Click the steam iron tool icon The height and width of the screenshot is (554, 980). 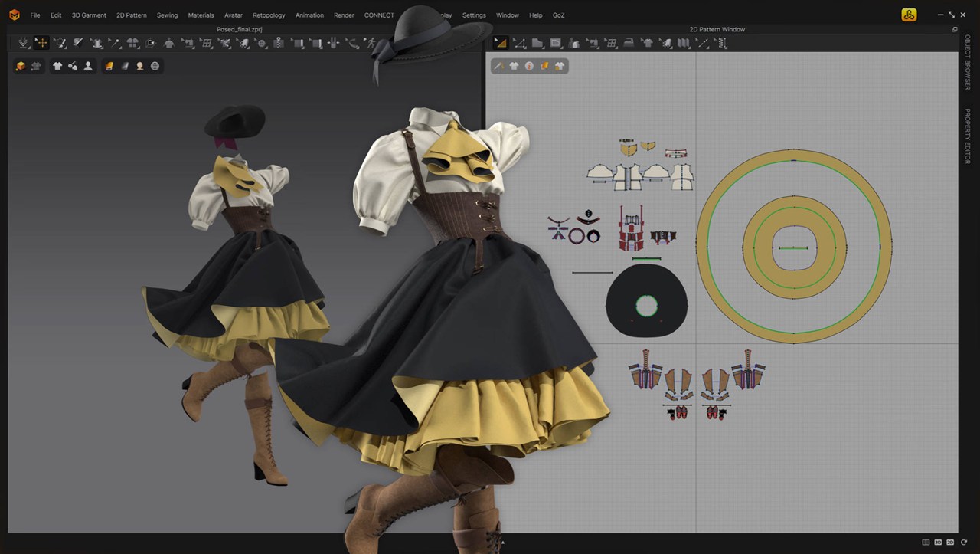click(x=629, y=44)
